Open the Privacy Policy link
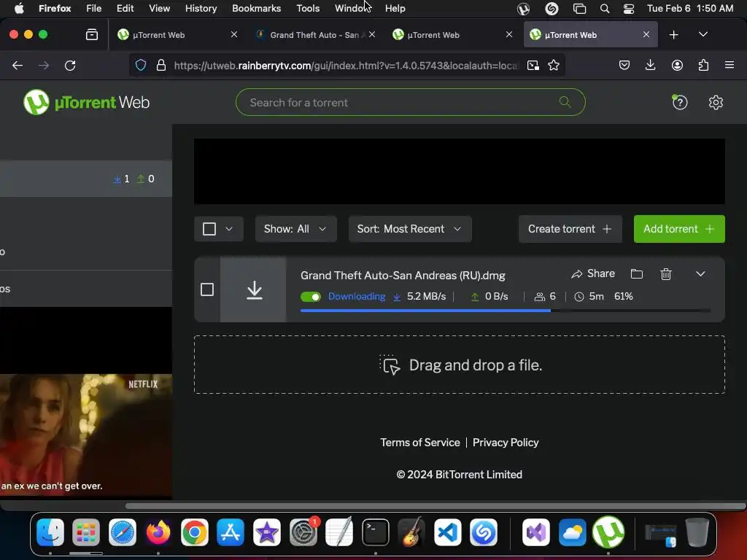 click(x=506, y=443)
